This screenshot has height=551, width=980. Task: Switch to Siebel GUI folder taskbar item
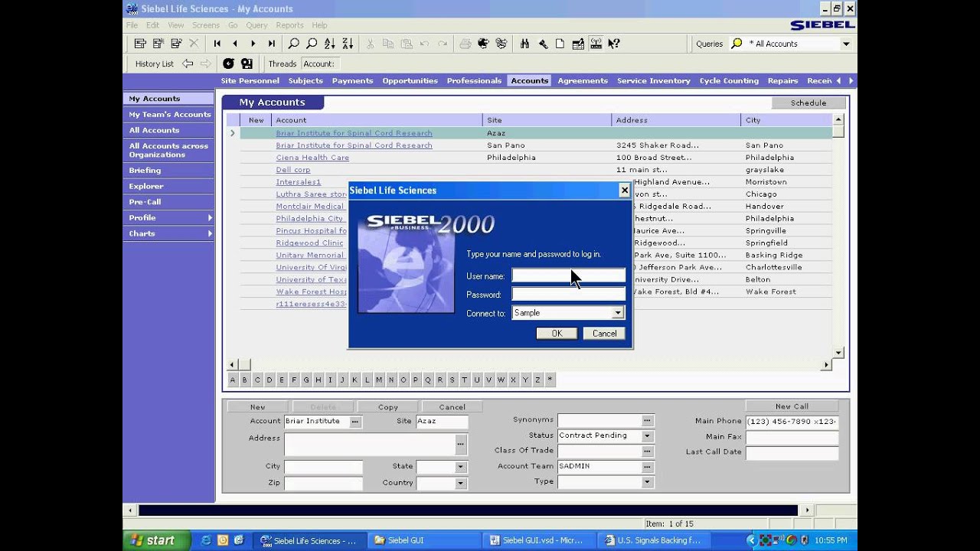425,540
